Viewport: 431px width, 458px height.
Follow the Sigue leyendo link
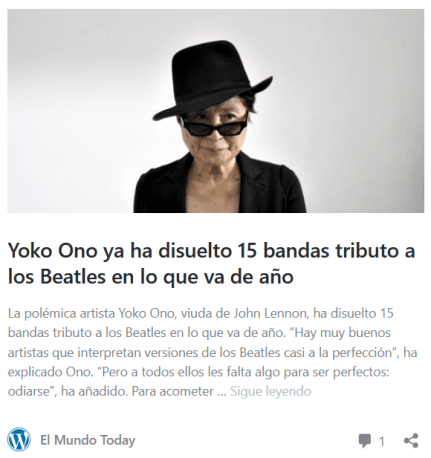point(271,391)
